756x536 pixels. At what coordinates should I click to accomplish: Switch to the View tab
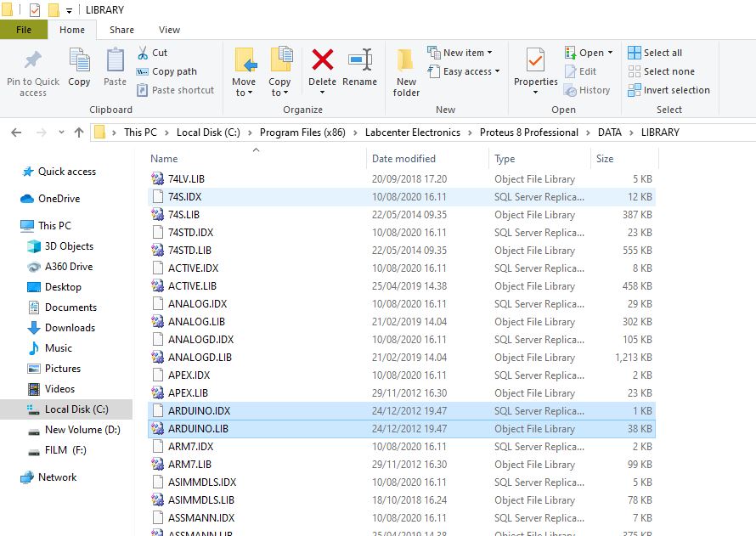pos(168,29)
